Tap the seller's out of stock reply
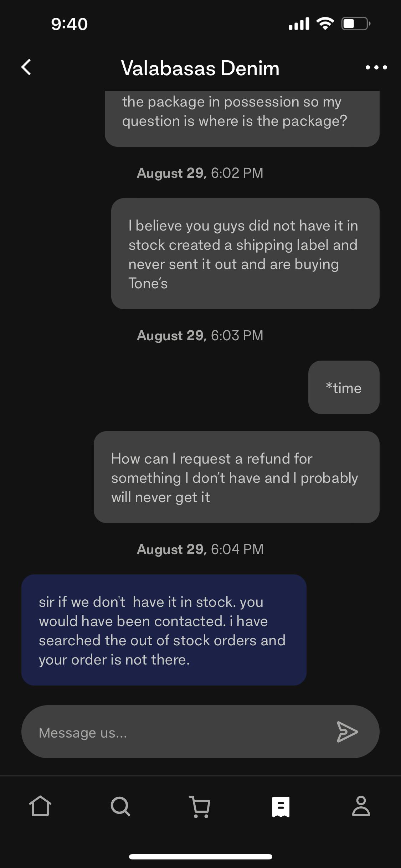The height and width of the screenshot is (868, 401). (164, 630)
